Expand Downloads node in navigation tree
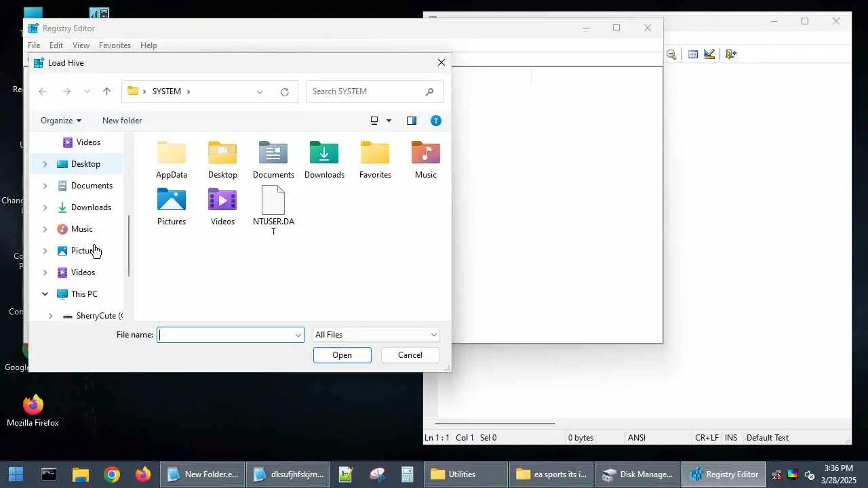Viewport: 868px width, 488px height. click(45, 207)
